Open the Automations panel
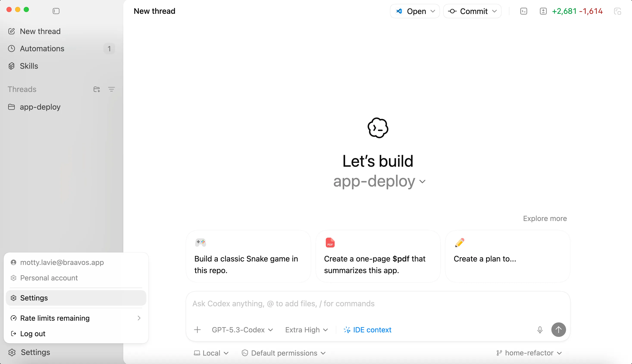Screen dimensions: 632x364 point(42,48)
